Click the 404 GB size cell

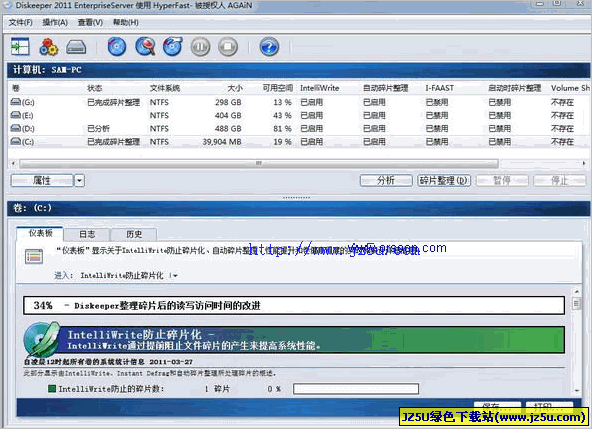(228, 115)
